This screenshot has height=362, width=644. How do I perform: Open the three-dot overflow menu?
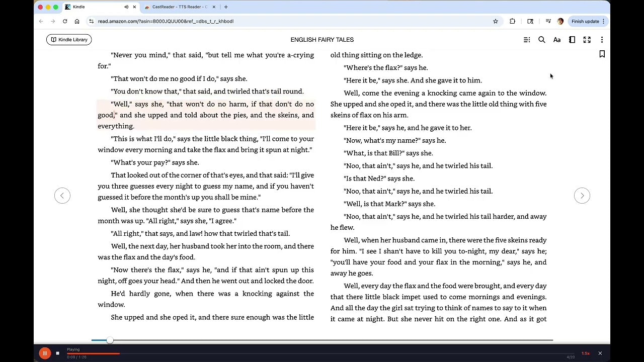click(x=602, y=39)
